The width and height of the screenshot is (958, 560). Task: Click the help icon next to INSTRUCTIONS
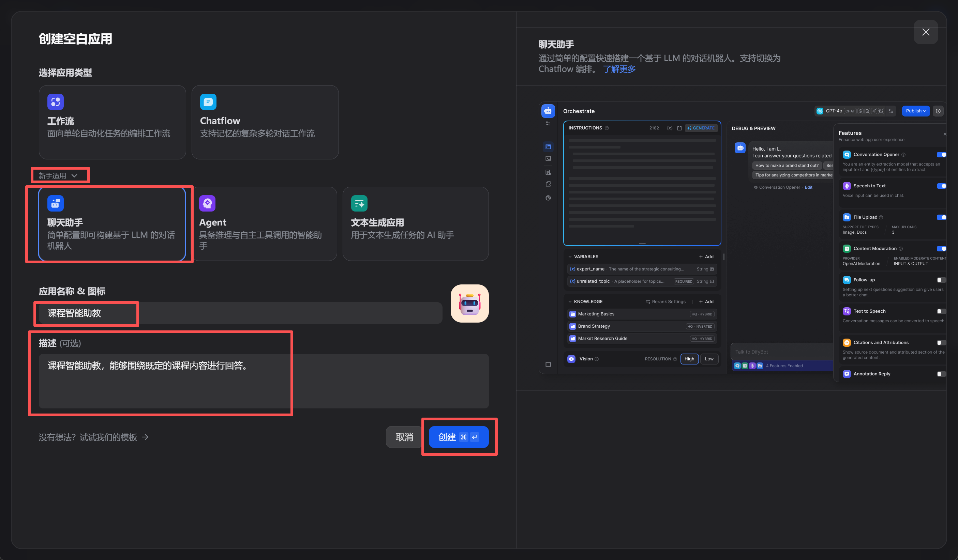[x=607, y=128]
